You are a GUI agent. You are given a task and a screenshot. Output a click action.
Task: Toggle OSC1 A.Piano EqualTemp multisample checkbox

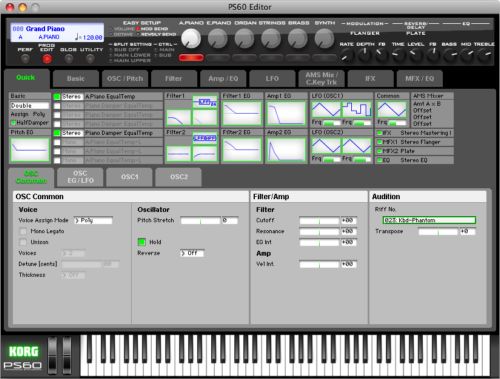tap(57, 97)
